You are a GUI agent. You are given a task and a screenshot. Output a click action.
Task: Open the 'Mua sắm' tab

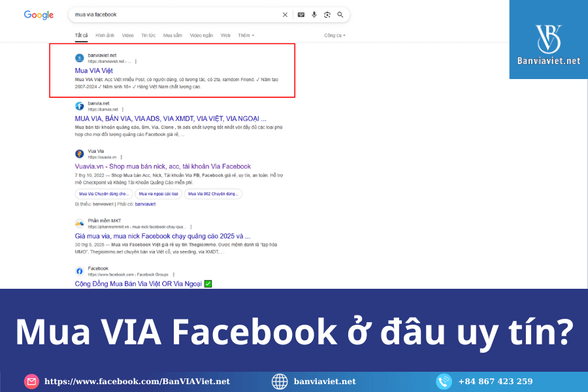coord(172,35)
